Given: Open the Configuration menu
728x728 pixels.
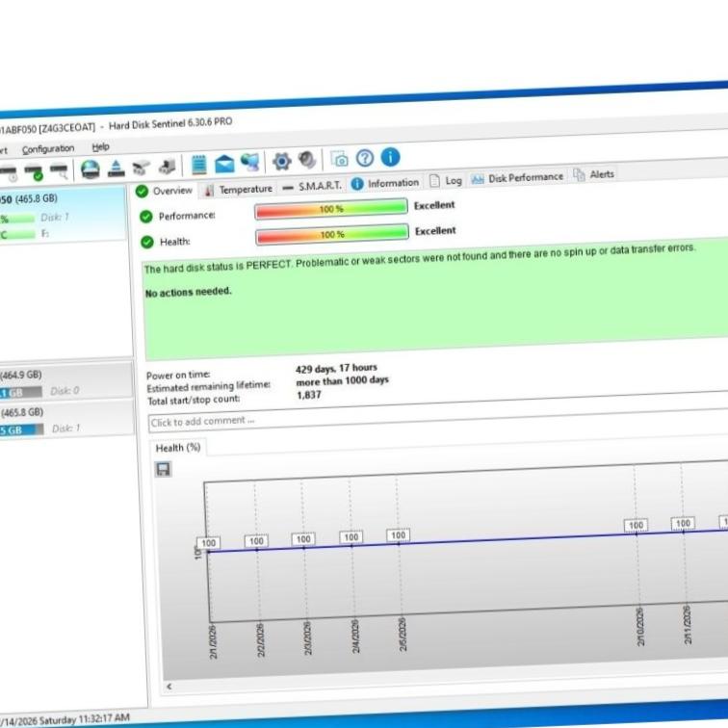Looking at the screenshot, I should (48, 148).
